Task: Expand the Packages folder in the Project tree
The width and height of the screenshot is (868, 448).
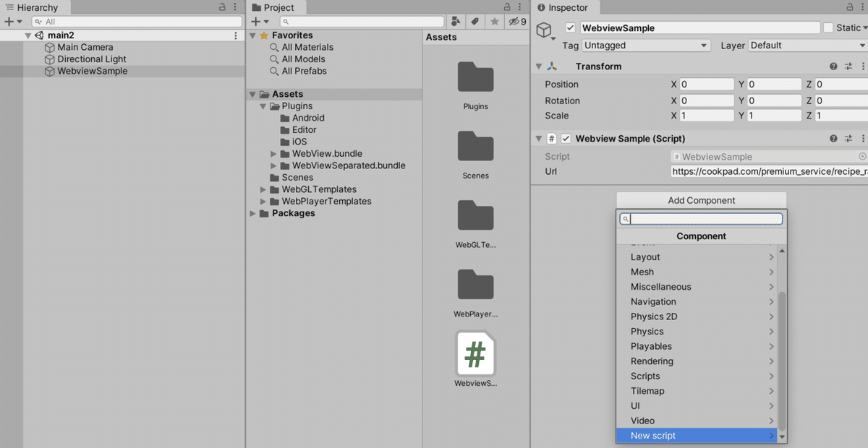Action: [x=252, y=212]
